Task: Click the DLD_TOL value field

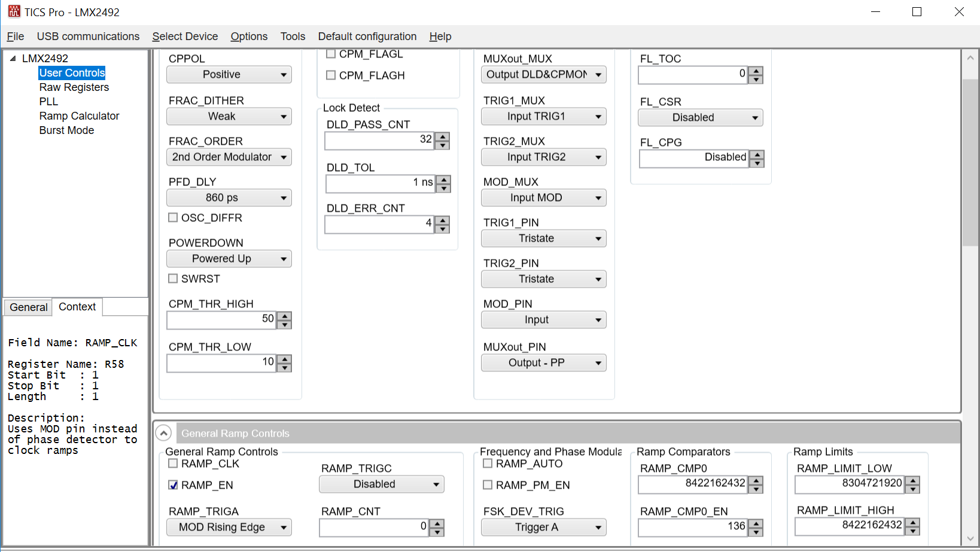Action: click(381, 184)
